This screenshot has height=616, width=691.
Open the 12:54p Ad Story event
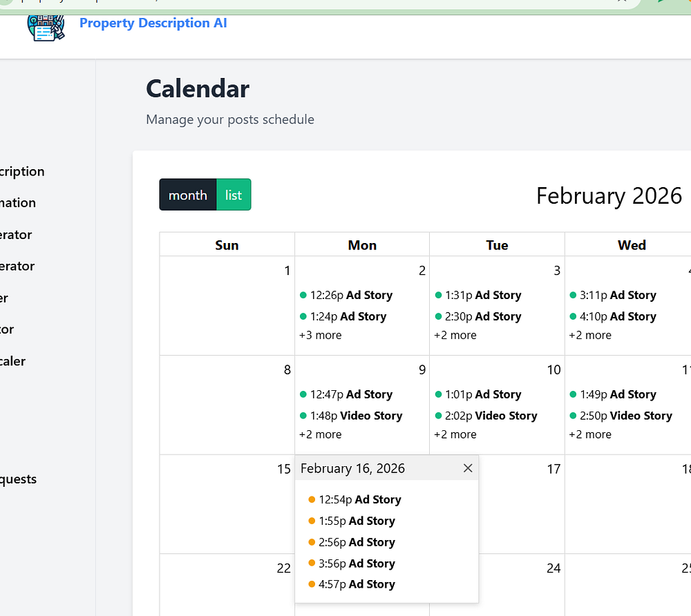point(354,499)
